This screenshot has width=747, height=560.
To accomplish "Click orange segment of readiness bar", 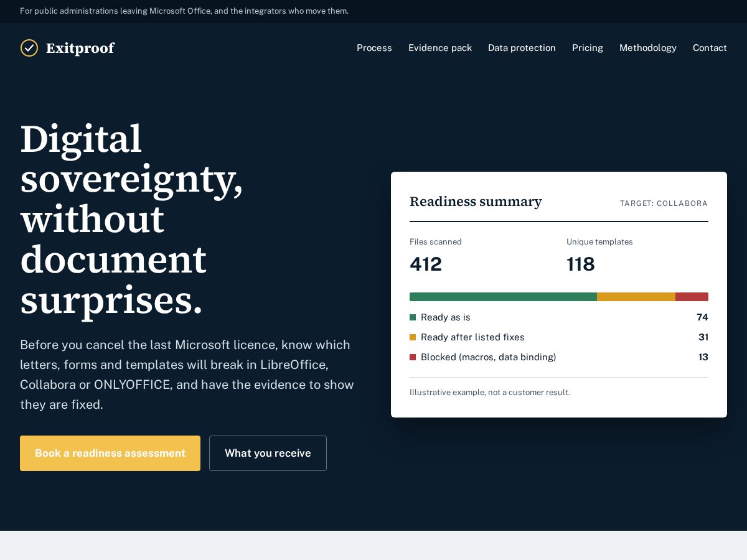I will (x=636, y=297).
